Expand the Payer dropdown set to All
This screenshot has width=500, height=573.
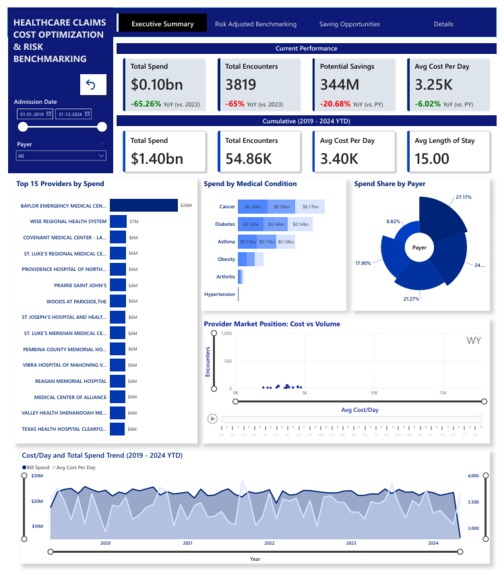click(61, 156)
